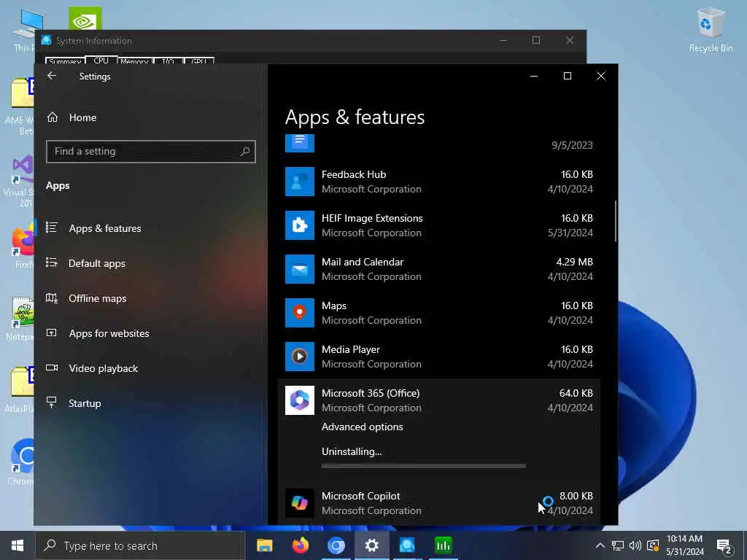Select the Mail and Calendar app icon

point(300,269)
